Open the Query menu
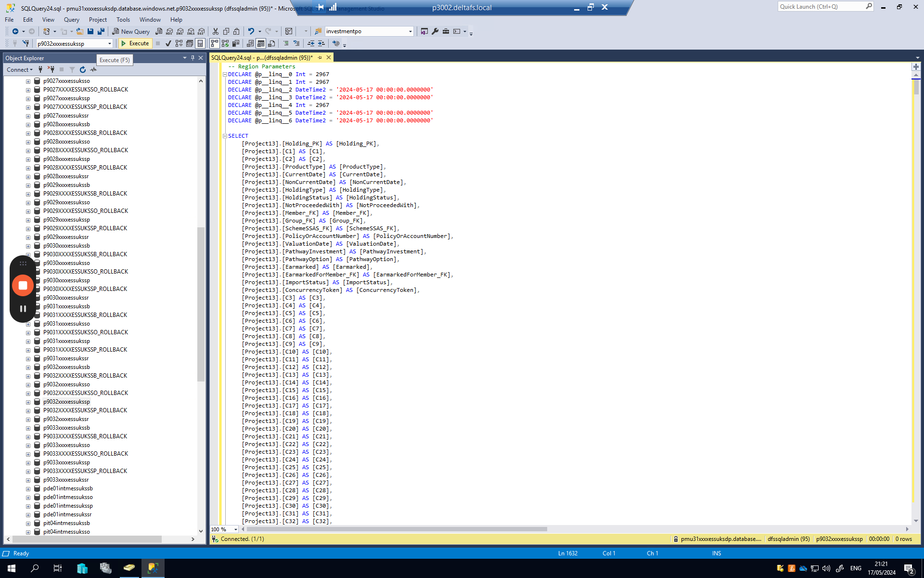This screenshot has width=924, height=578. pos(72,20)
